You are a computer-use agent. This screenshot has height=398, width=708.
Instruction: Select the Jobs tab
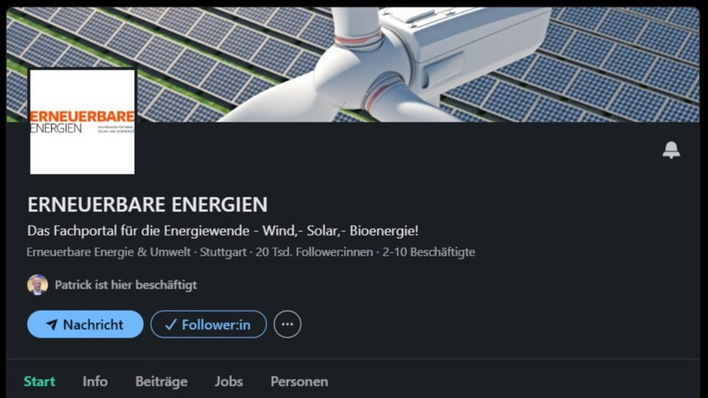click(x=228, y=381)
